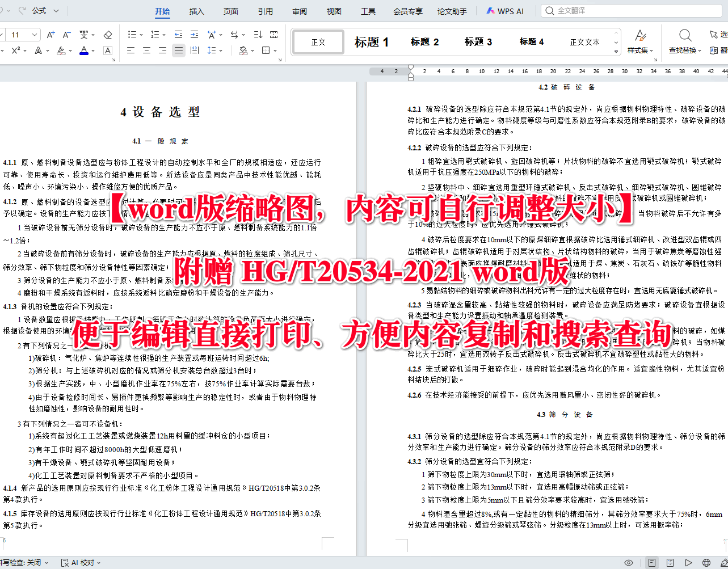This screenshot has height=569, width=728.
Task: Toggle justified alignment
Action: tap(179, 50)
